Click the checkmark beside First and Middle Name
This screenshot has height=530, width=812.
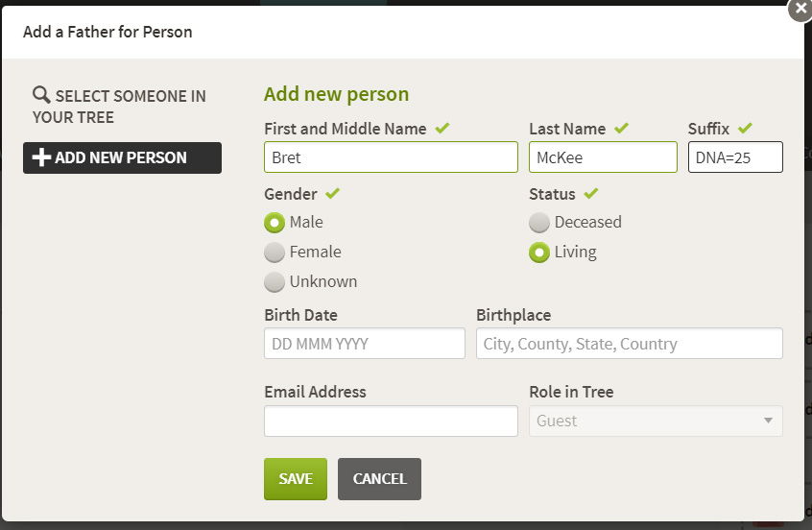[x=442, y=128]
